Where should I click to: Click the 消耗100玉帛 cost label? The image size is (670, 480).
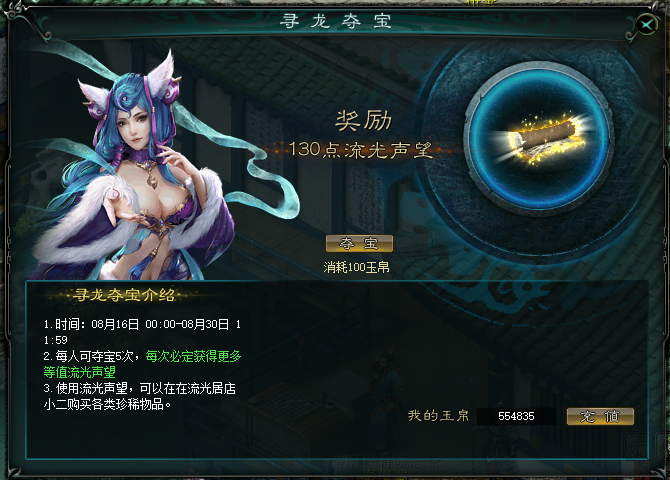356,268
